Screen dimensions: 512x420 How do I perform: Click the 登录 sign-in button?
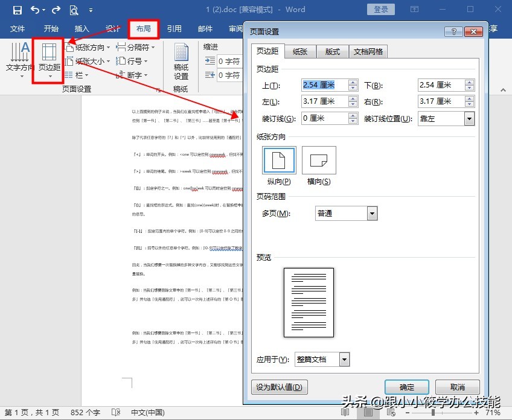coord(381,10)
